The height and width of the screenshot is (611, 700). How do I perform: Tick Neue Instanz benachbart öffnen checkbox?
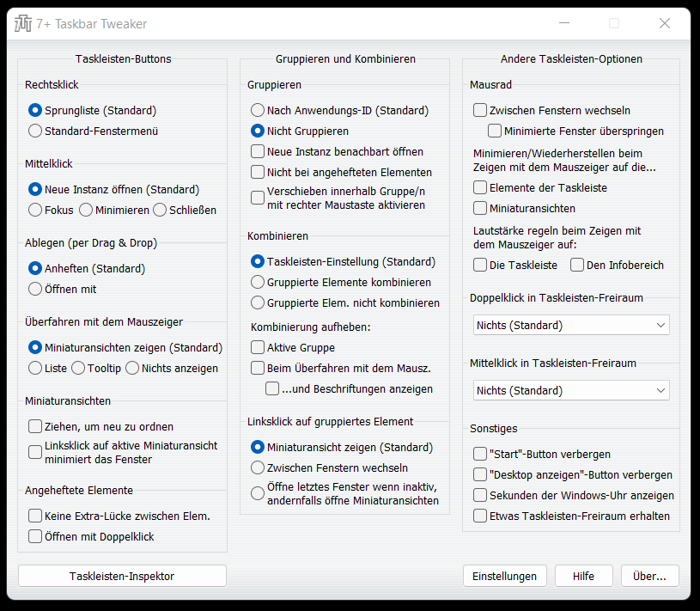coord(258,151)
